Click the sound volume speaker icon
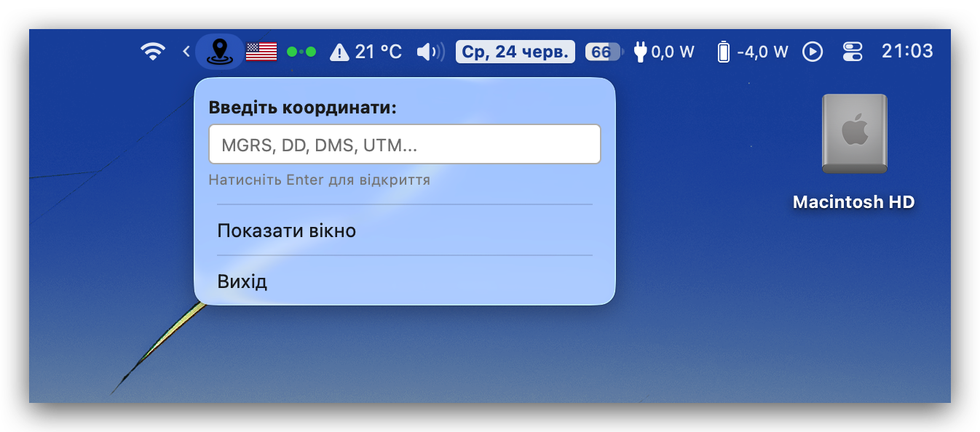The image size is (980, 432). (430, 52)
